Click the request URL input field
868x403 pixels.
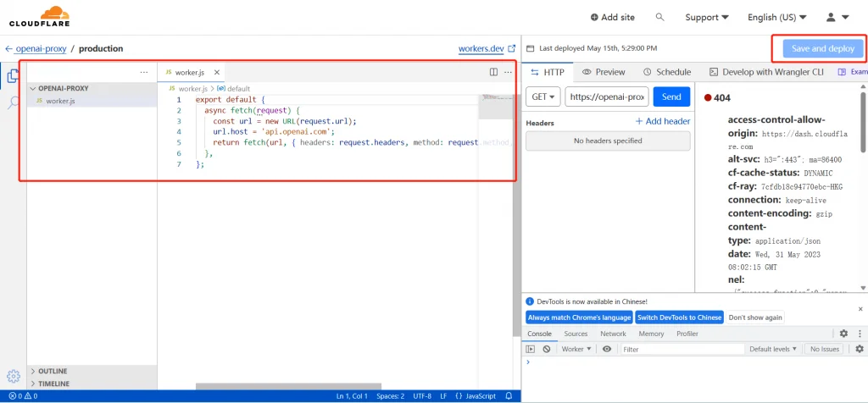click(x=607, y=97)
